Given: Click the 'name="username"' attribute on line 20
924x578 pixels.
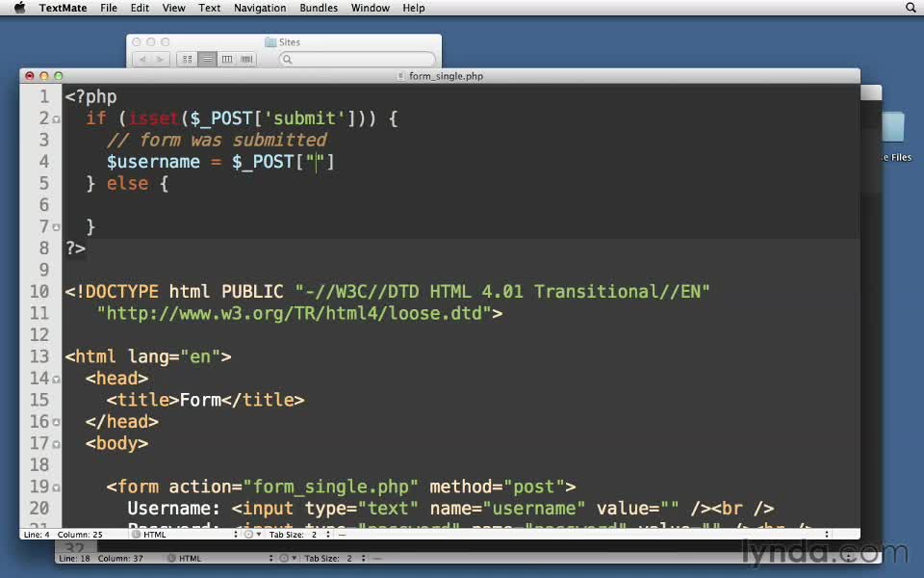Looking at the screenshot, I should click(508, 509).
